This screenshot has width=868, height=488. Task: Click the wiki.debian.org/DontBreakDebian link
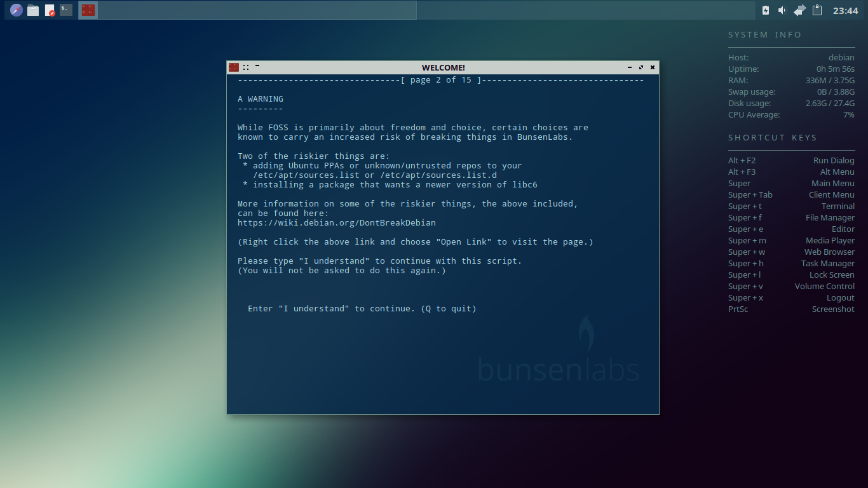[337, 223]
